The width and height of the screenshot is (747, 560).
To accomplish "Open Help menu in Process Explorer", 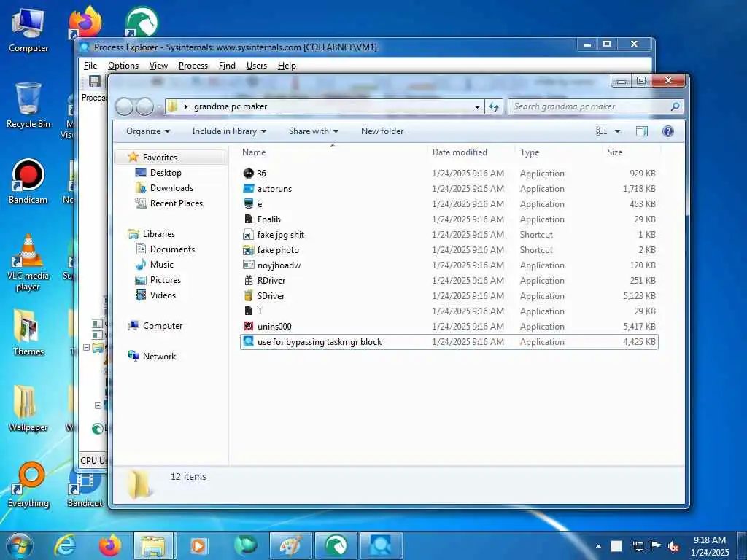I will click(x=287, y=66).
